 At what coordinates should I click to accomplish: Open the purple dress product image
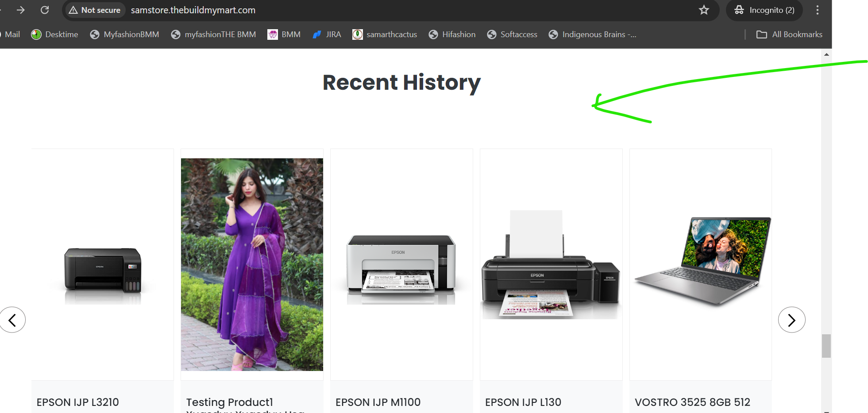click(252, 264)
